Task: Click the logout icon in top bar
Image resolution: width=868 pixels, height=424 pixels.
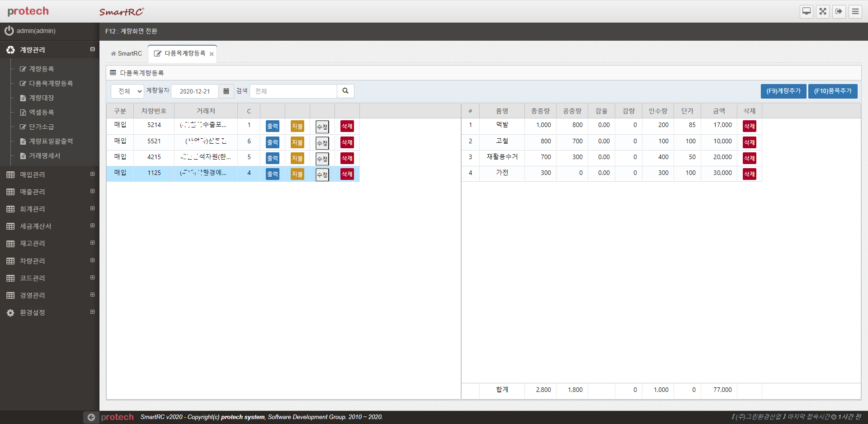Action: (x=839, y=11)
